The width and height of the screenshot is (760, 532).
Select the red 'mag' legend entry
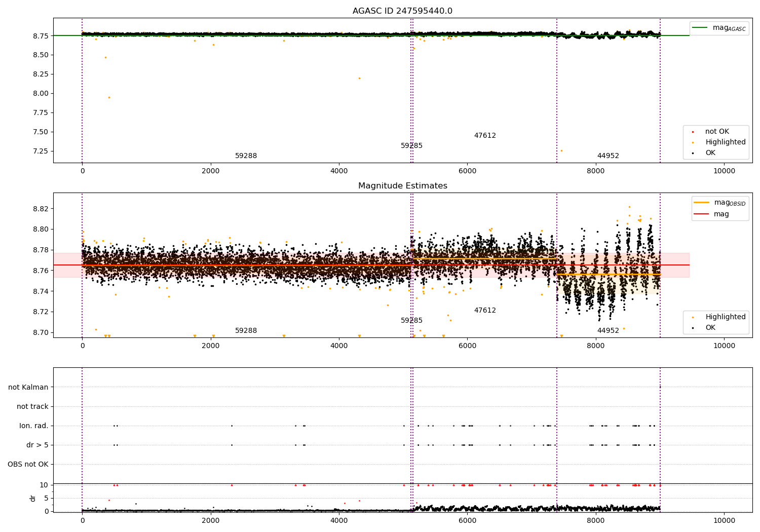pos(711,214)
